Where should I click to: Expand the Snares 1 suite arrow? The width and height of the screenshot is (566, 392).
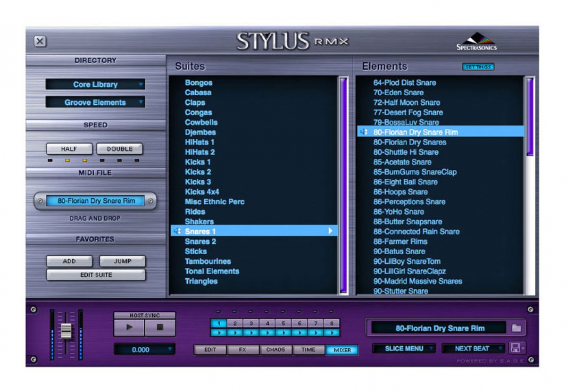coord(331,231)
